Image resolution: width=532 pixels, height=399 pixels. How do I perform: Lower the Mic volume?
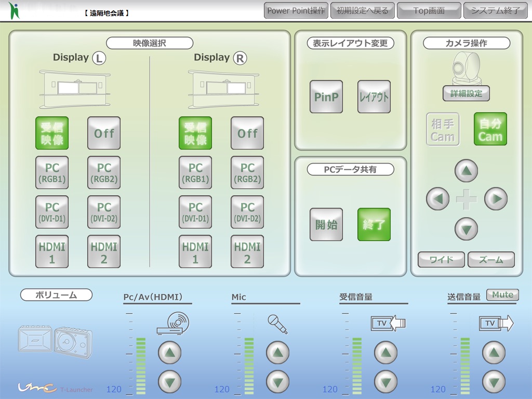point(277,382)
